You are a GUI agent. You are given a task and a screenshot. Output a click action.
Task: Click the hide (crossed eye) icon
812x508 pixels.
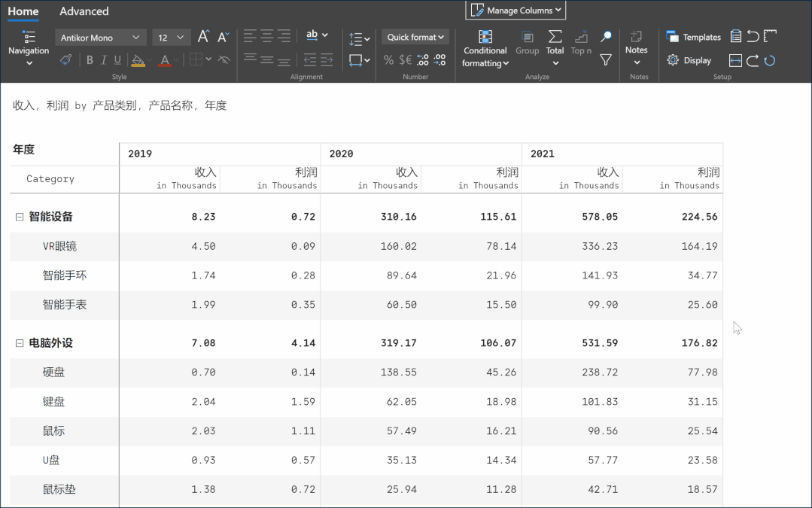coord(224,60)
